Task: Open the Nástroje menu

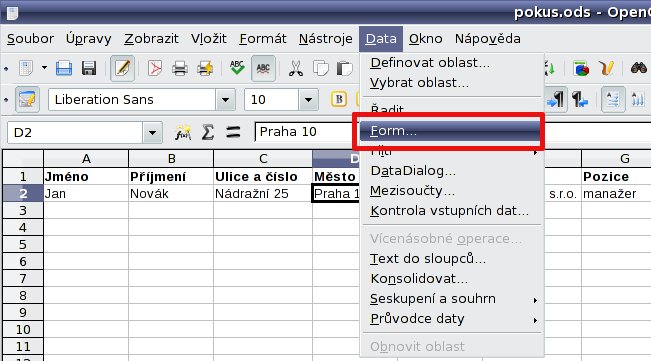Action: 326,39
